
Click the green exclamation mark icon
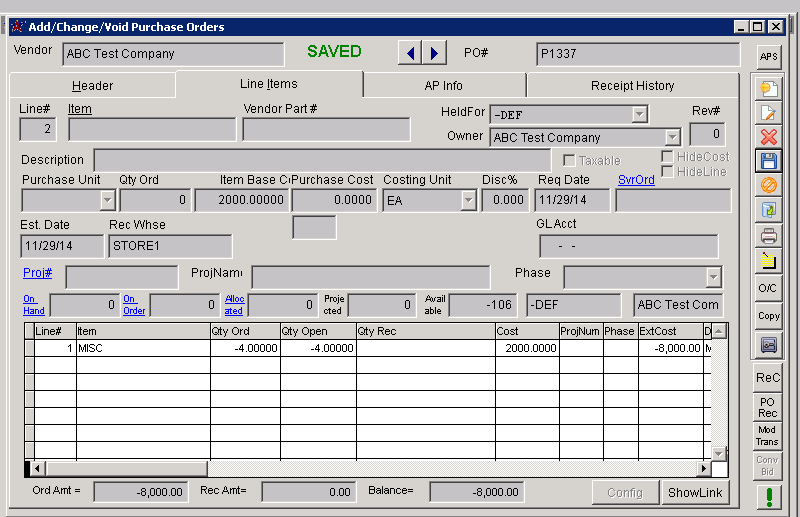[x=768, y=496]
